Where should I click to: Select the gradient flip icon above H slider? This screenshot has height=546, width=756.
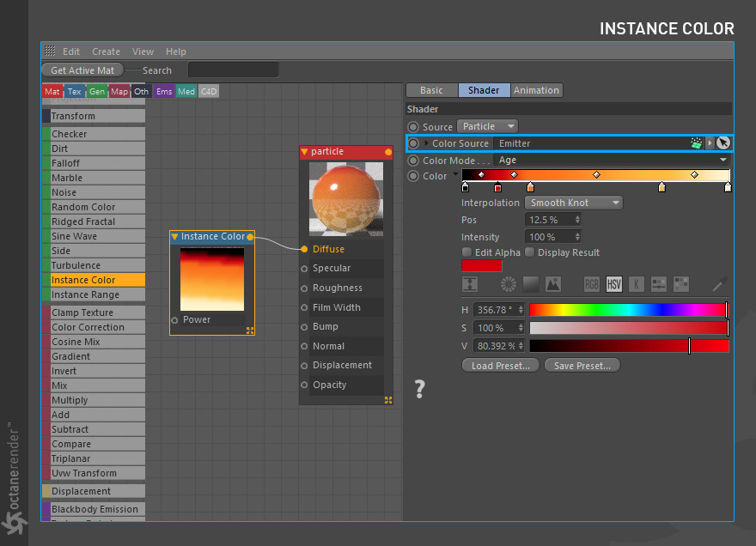coord(470,282)
